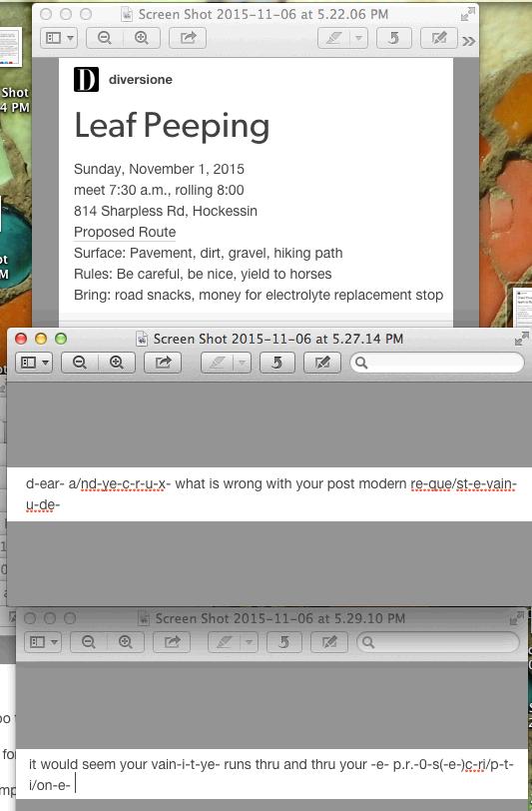The width and height of the screenshot is (532, 811).
Task: Open sidebar view menu in 5.27.14 window
Action: click(35, 363)
